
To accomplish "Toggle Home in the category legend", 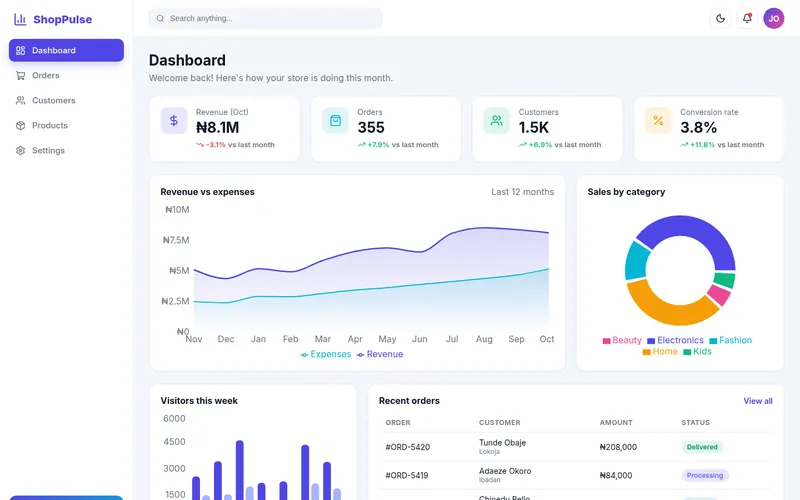I will (660, 352).
